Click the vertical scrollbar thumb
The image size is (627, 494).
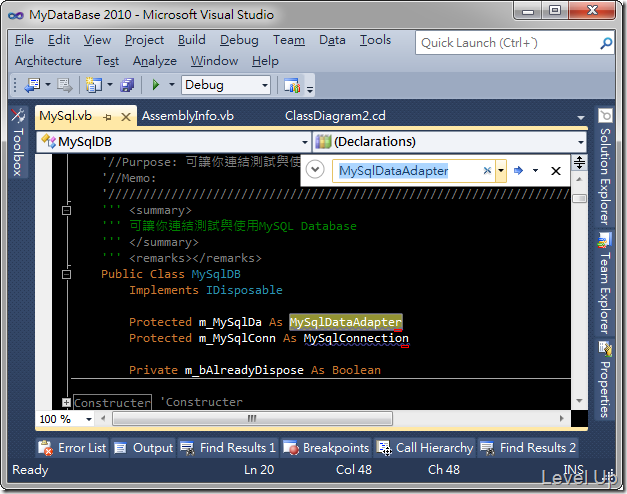coord(579,198)
